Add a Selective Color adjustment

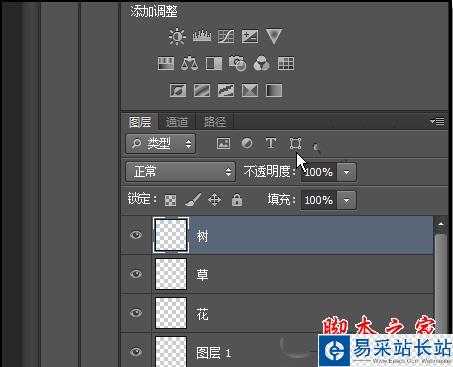250,90
